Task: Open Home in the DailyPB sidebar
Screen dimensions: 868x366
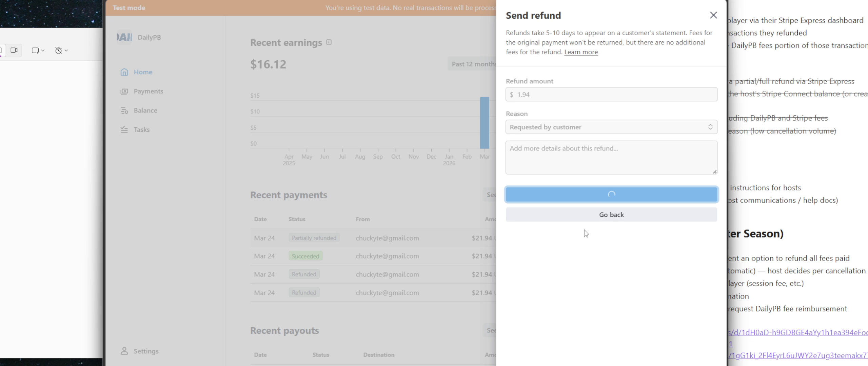Action: [143, 72]
